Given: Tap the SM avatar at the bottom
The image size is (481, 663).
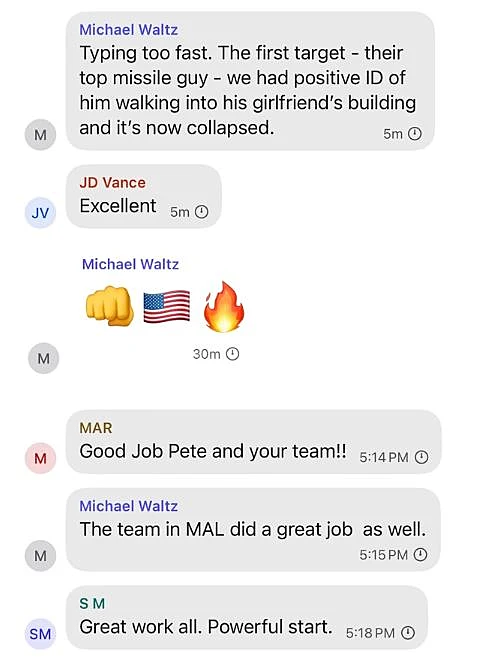Looking at the screenshot, I should coord(40,634).
